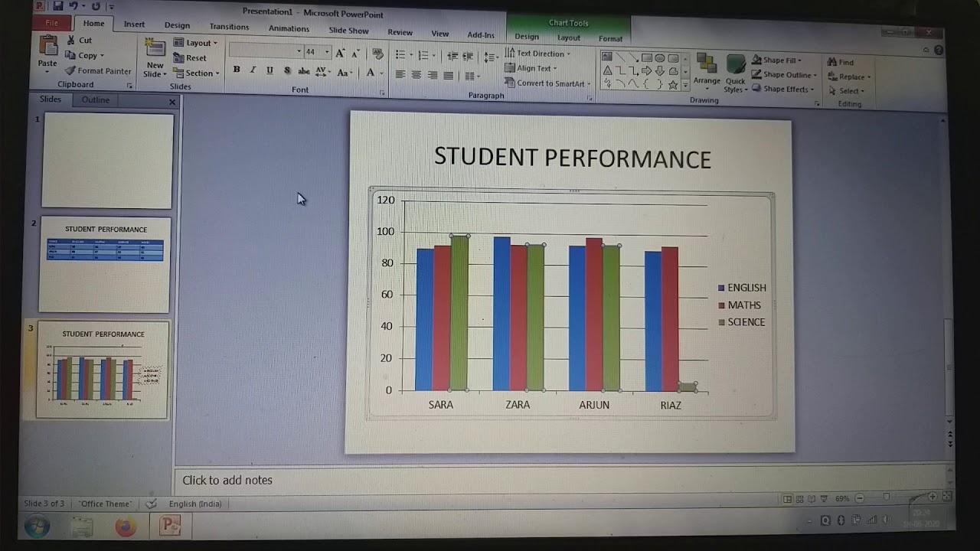Expand the Section dropdown
Viewport: 980px width, 551px height.
click(x=197, y=73)
